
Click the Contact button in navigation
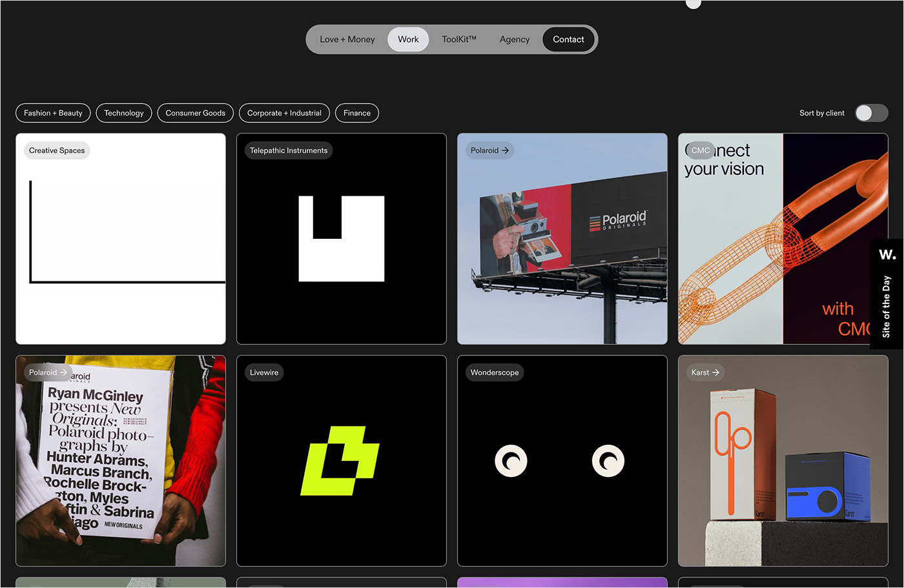point(568,39)
